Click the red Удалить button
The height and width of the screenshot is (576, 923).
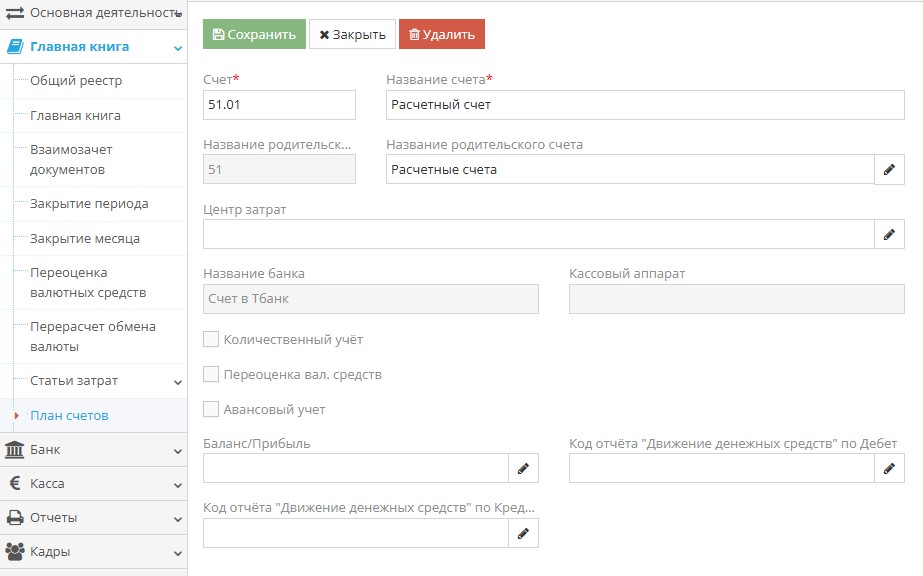pyautogui.click(x=441, y=34)
